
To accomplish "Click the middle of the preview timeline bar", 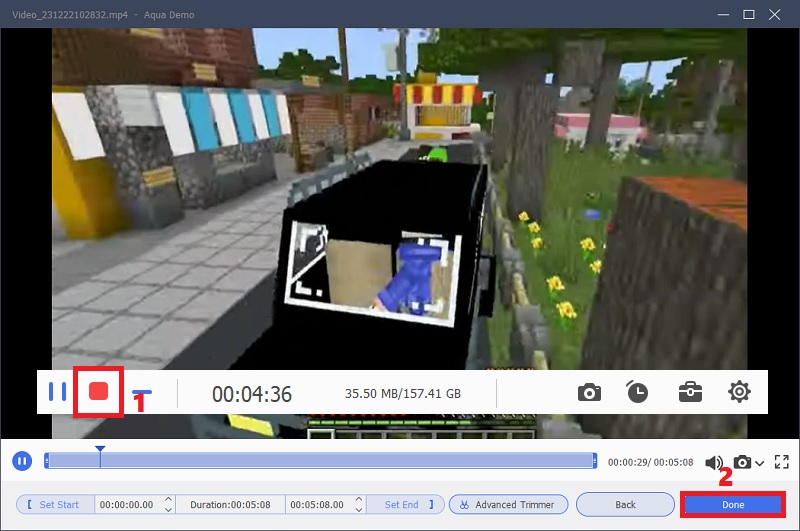I will point(321,461).
